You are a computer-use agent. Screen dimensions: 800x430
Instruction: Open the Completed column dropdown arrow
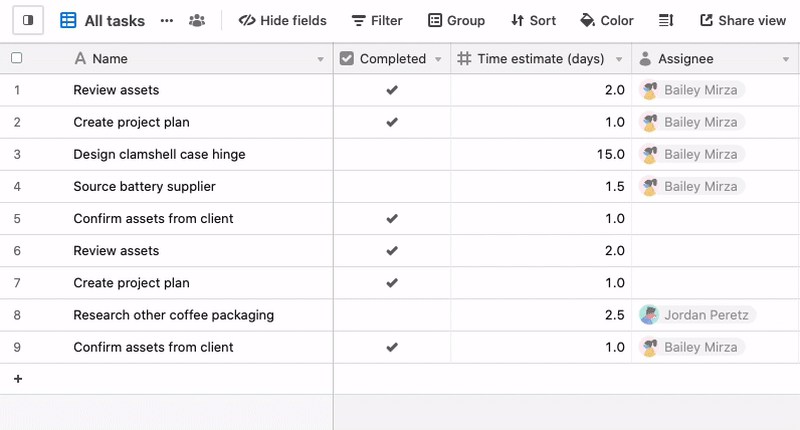pyautogui.click(x=438, y=59)
